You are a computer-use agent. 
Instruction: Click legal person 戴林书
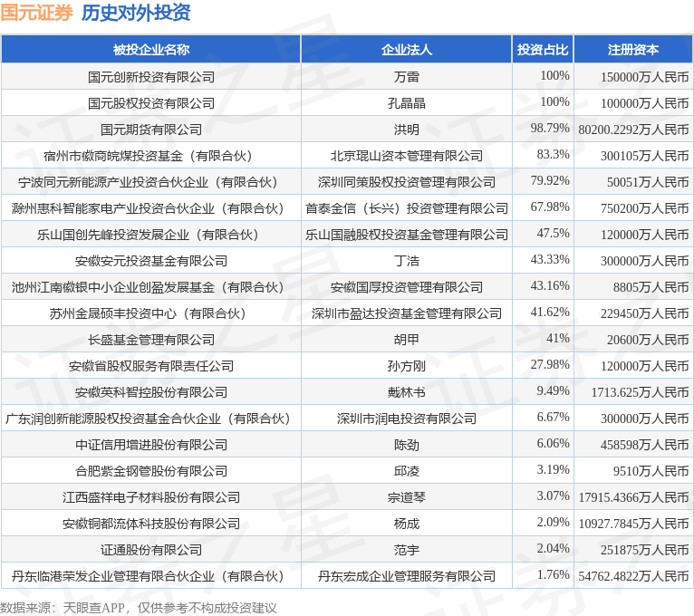tap(406, 392)
